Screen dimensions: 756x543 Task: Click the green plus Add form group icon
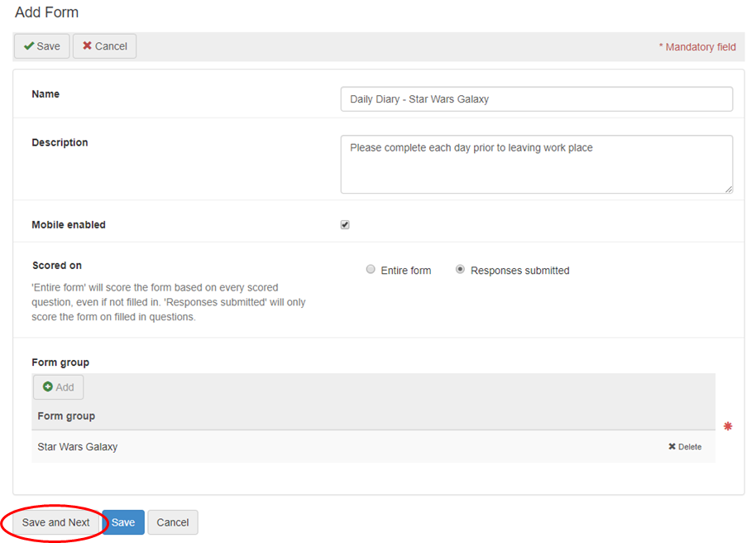click(x=48, y=387)
